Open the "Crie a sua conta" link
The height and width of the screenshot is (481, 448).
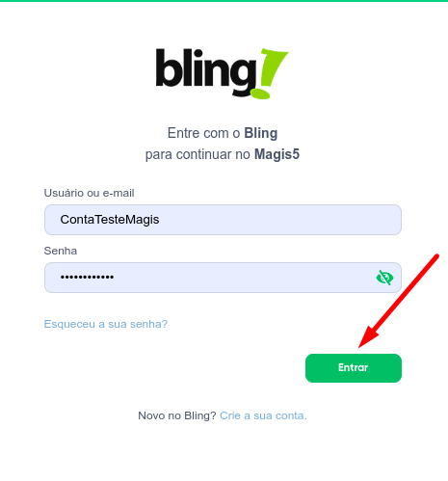(x=263, y=415)
